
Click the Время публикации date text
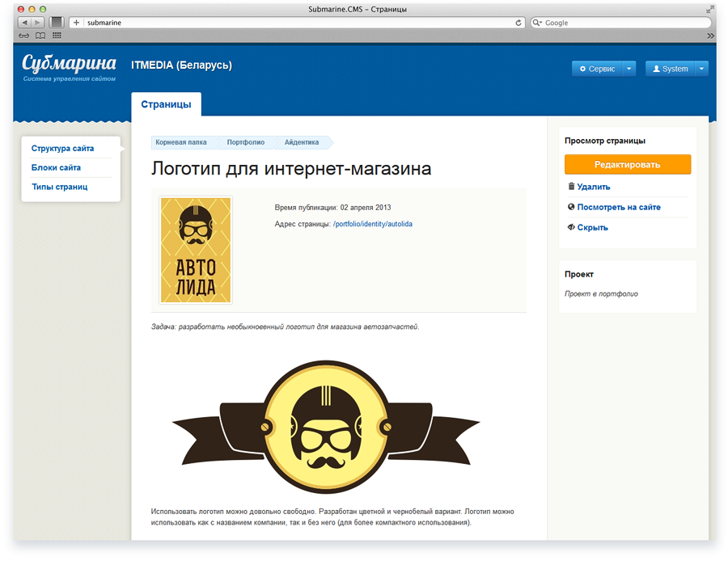coord(332,208)
